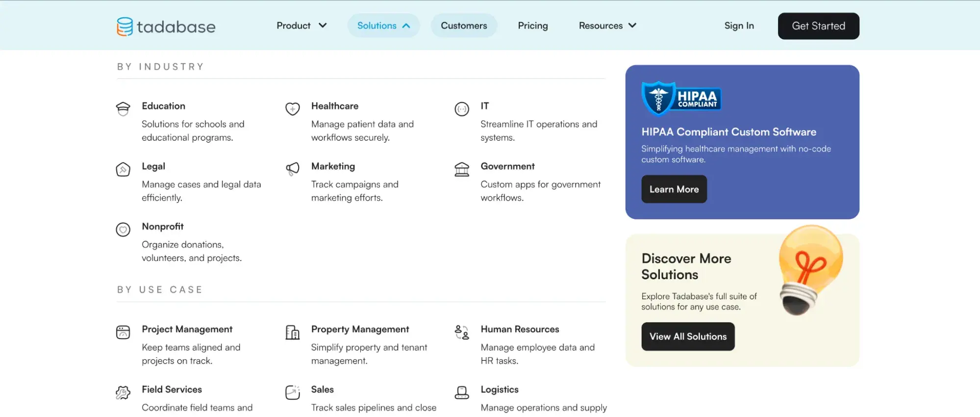
Task: Click the IT circular code icon
Action: [x=462, y=108]
